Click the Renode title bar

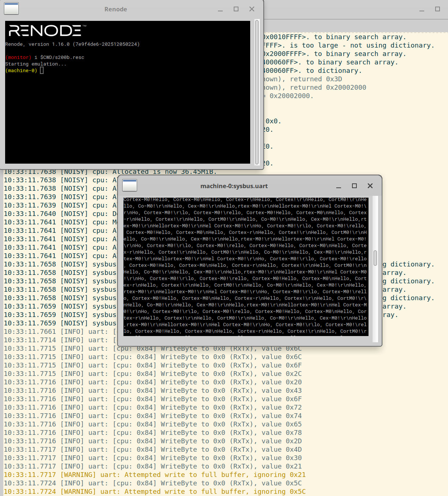pos(116,9)
